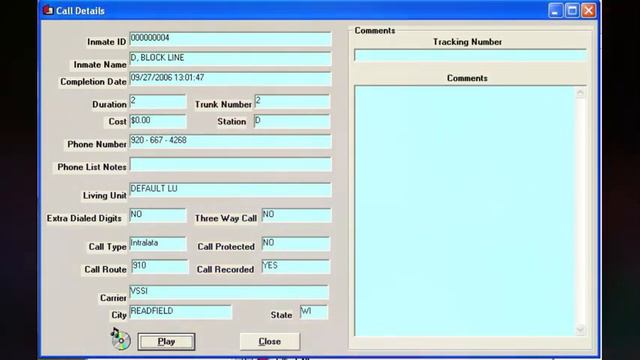This screenshot has height=360, width=640.
Task: Play the recorded call
Action: point(166,342)
